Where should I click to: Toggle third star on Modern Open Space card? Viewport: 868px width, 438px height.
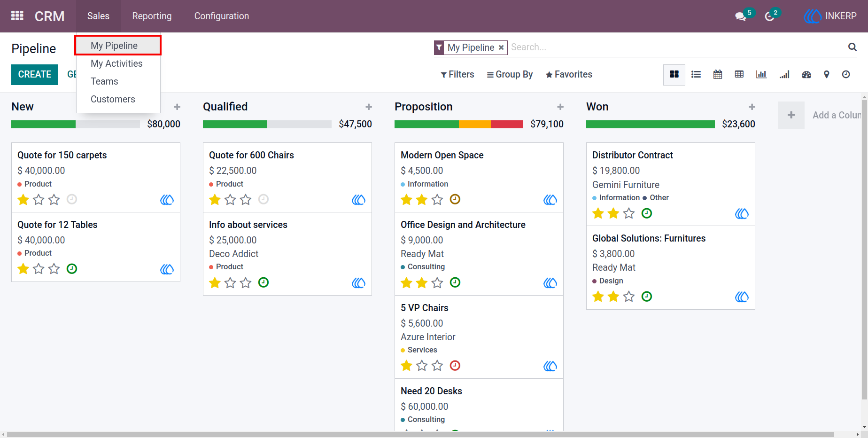point(437,200)
